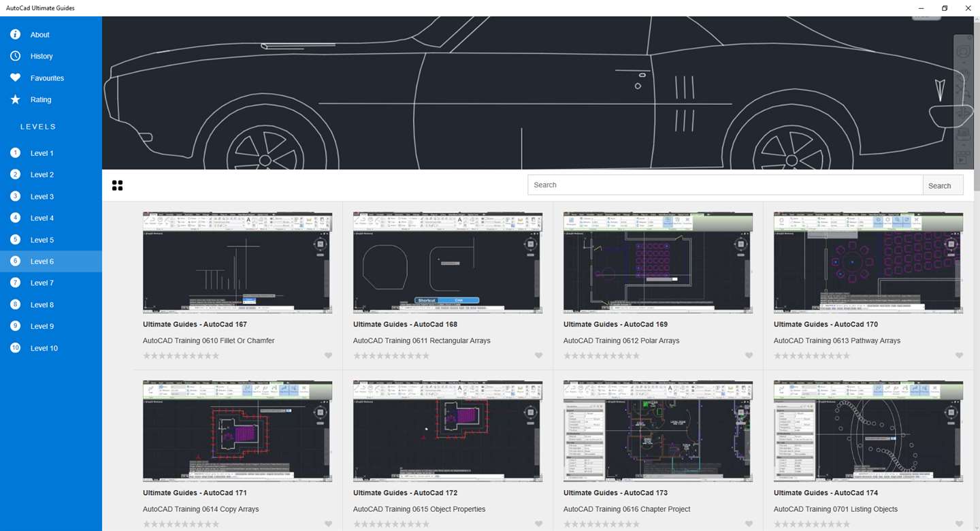The image size is (980, 531).
Task: Rate the Rectangular Arrays video stars
Action: pos(391,355)
